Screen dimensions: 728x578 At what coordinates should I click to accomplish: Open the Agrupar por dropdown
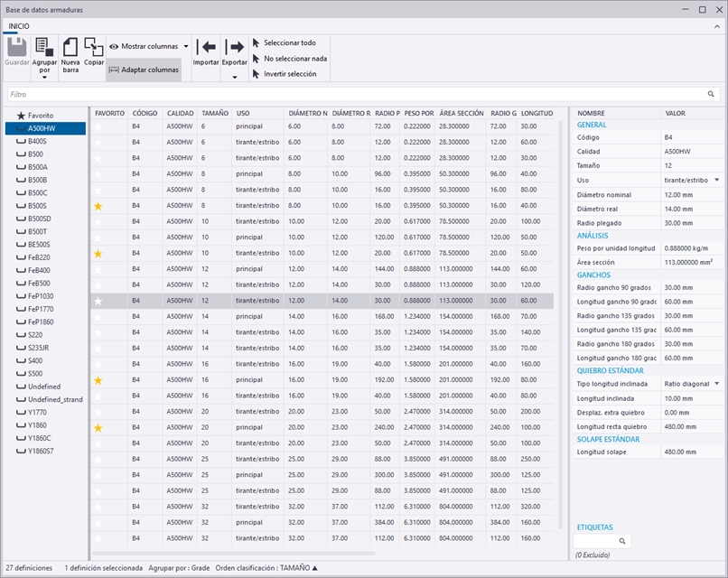click(42, 78)
